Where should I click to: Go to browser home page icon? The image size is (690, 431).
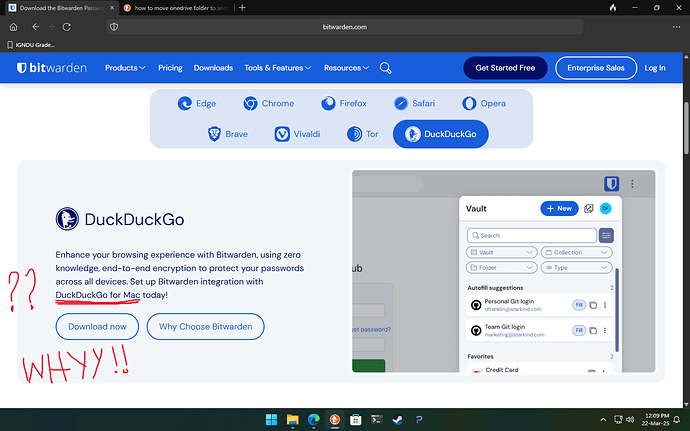tap(14, 27)
